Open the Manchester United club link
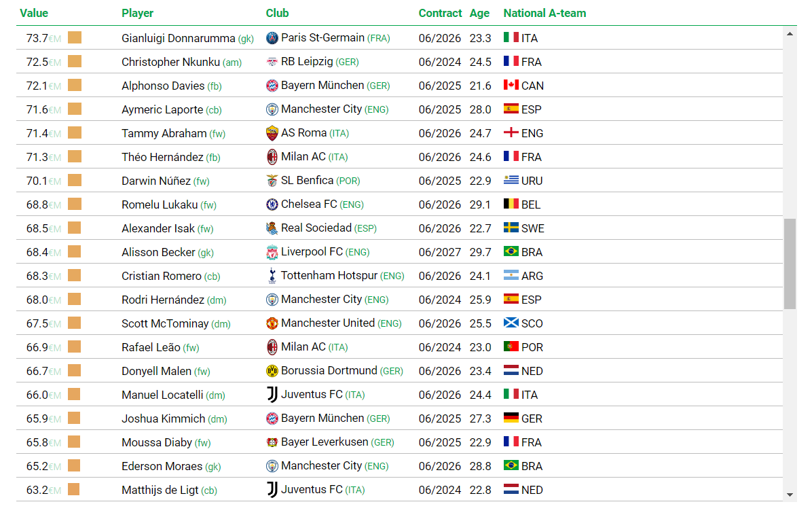 click(328, 323)
